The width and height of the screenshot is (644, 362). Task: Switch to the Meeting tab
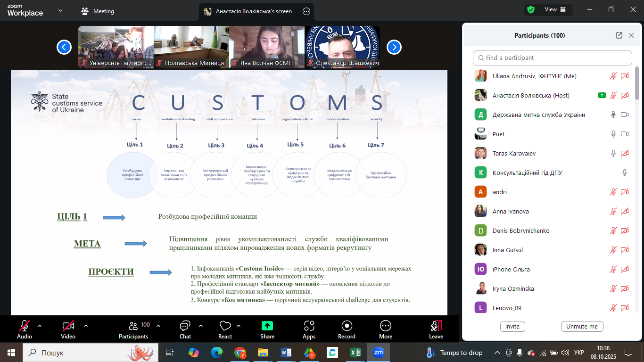(x=98, y=11)
